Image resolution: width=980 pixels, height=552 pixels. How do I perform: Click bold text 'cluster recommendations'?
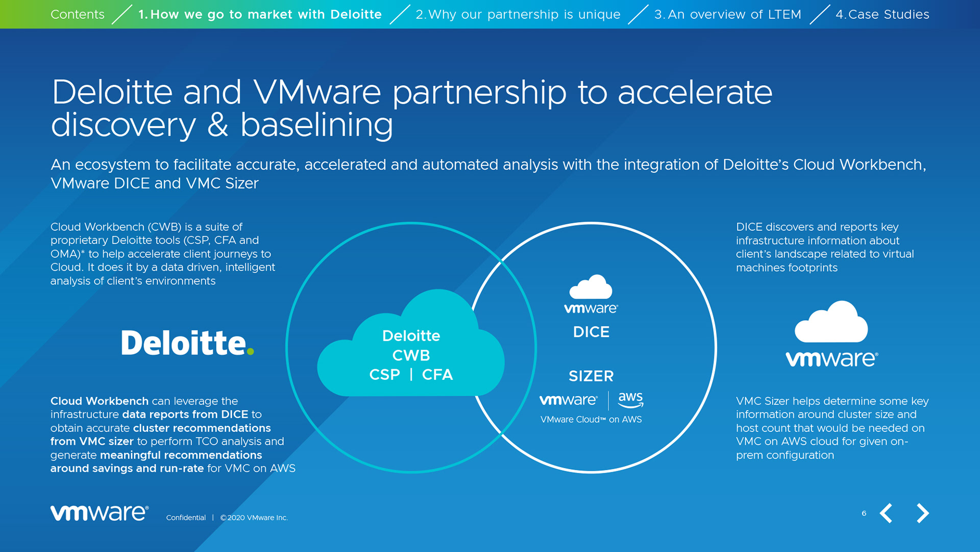pos(202,428)
